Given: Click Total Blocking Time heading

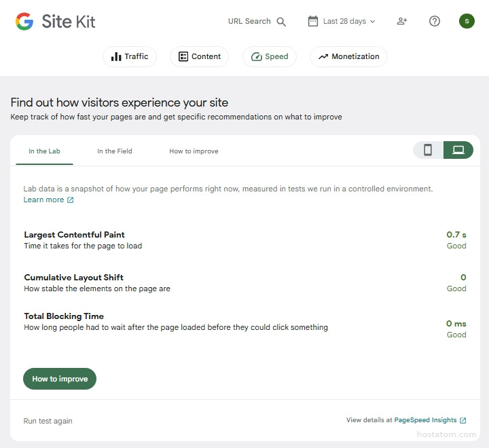Looking at the screenshot, I should (x=64, y=316).
